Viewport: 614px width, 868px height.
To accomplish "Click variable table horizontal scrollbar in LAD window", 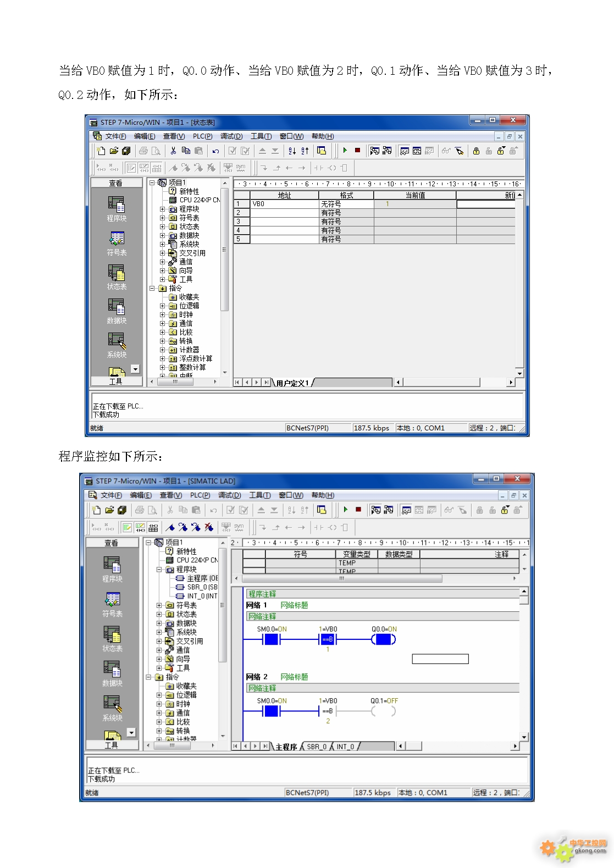I will click(x=342, y=578).
